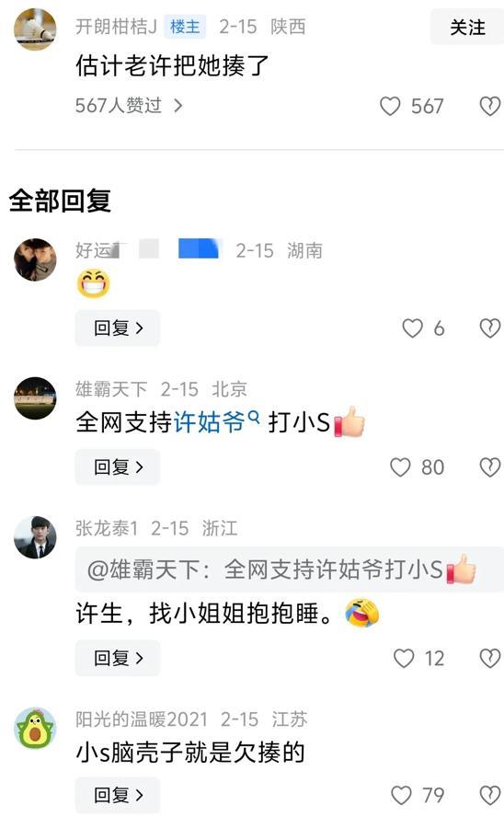Dislike the comment by 阳光的温暖2021
Viewport: 504px width, 828px height.
[x=490, y=795]
